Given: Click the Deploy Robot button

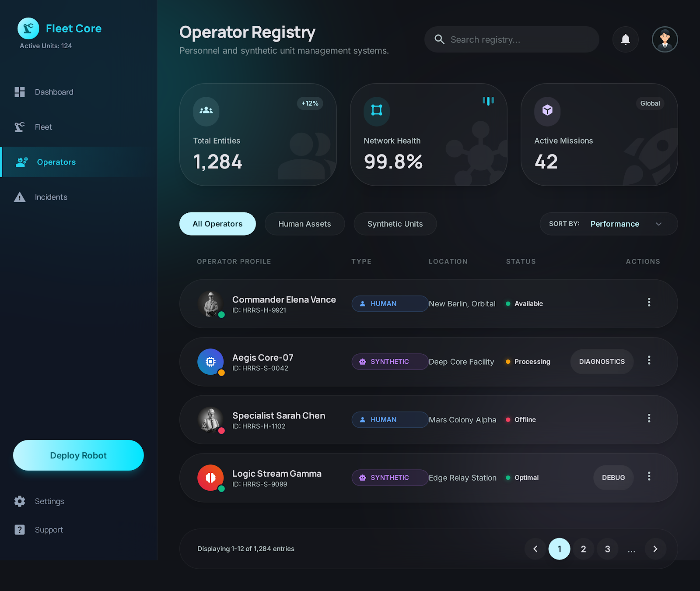Looking at the screenshot, I should click(x=78, y=455).
